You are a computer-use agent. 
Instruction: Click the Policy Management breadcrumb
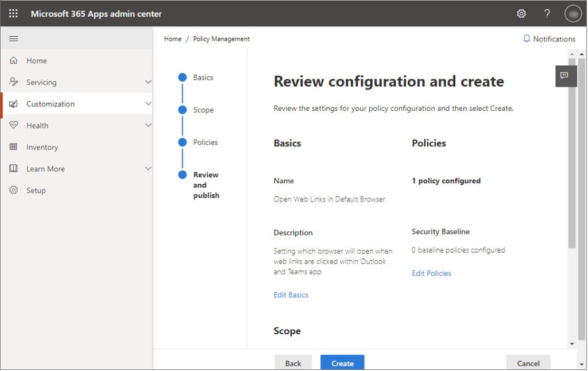(x=221, y=38)
